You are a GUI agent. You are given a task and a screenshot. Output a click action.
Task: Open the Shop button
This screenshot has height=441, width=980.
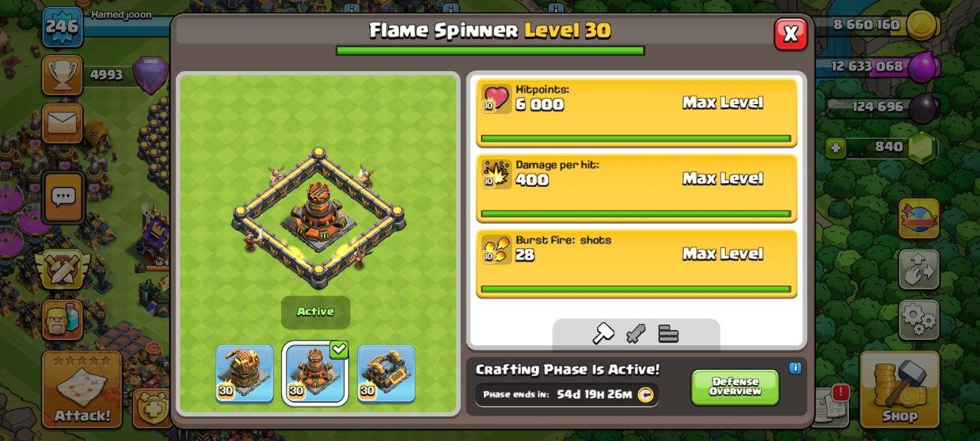[899, 388]
